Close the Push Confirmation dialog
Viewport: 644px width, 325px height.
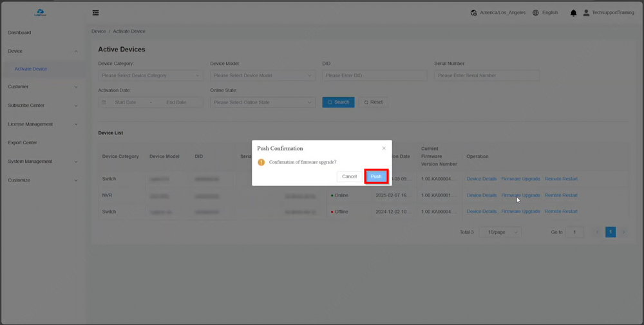point(384,148)
